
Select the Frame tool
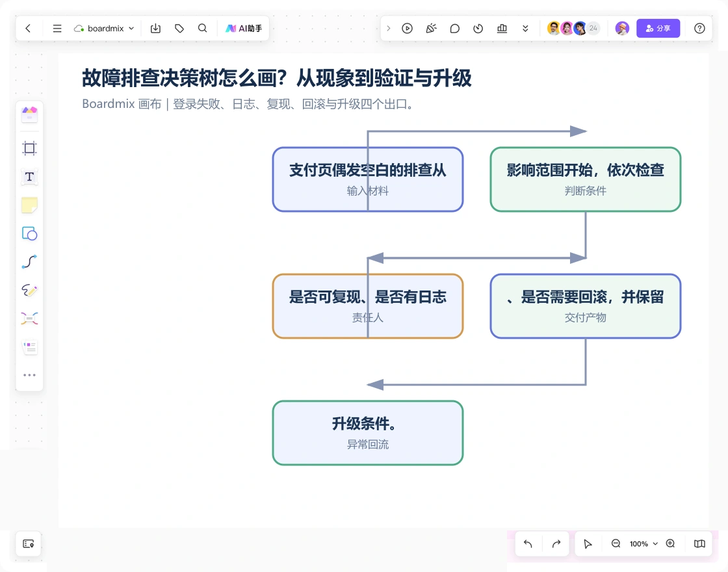point(29,148)
